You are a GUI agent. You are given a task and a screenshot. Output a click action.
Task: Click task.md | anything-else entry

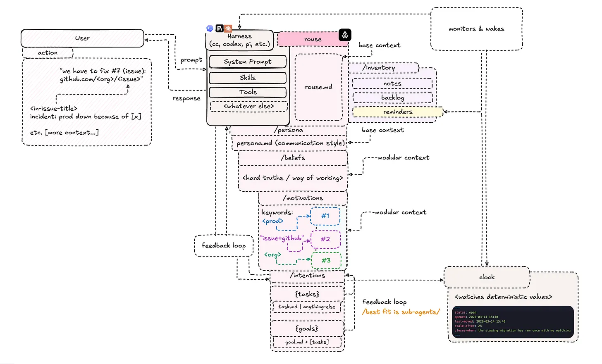(307, 307)
